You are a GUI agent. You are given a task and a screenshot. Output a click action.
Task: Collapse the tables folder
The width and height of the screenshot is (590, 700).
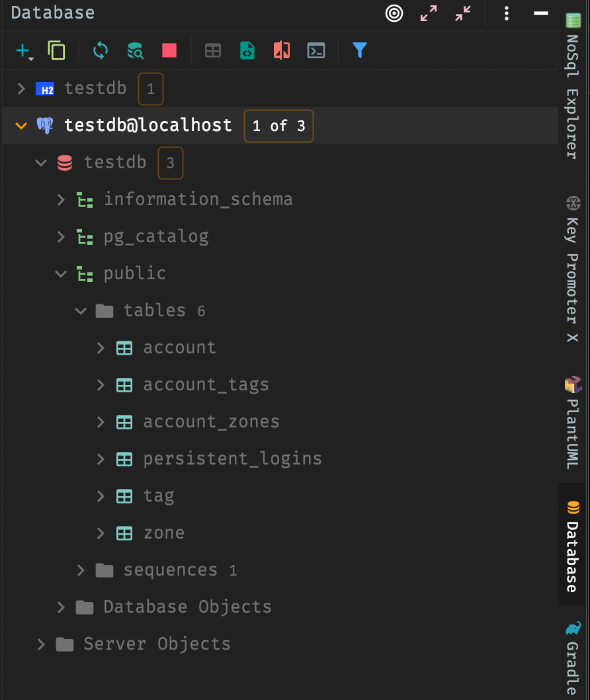tap(81, 311)
